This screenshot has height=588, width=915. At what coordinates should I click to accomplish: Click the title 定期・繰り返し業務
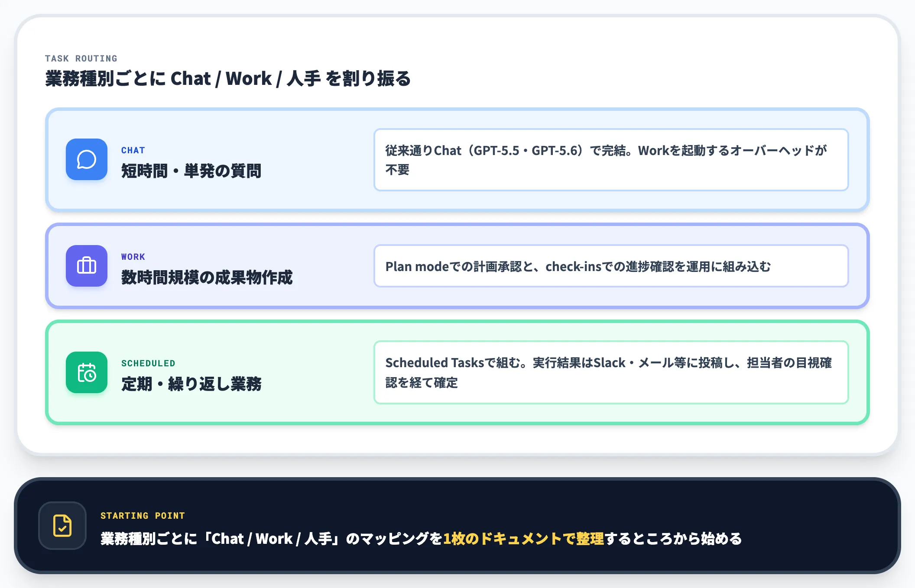click(191, 384)
